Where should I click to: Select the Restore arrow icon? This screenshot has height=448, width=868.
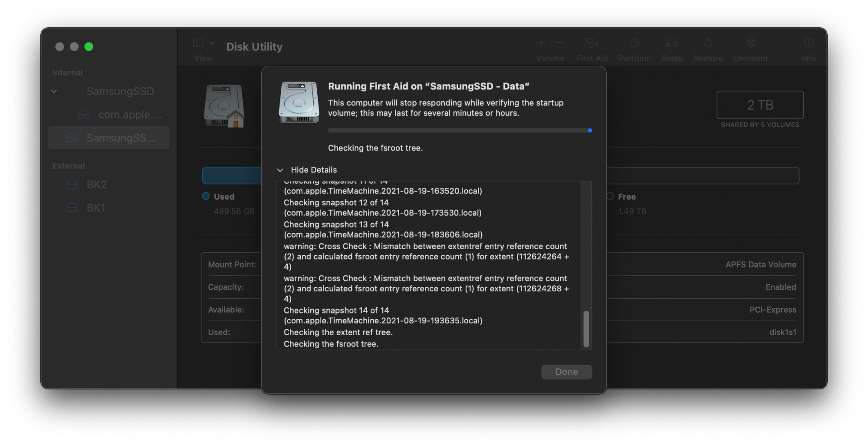[708, 43]
